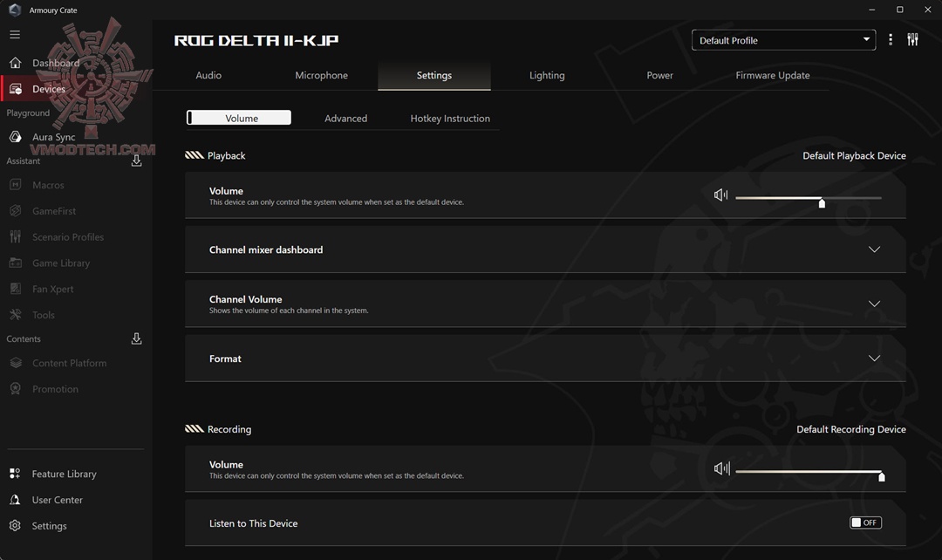This screenshot has height=560, width=942.
Task: Open the Power tab
Action: pos(659,75)
